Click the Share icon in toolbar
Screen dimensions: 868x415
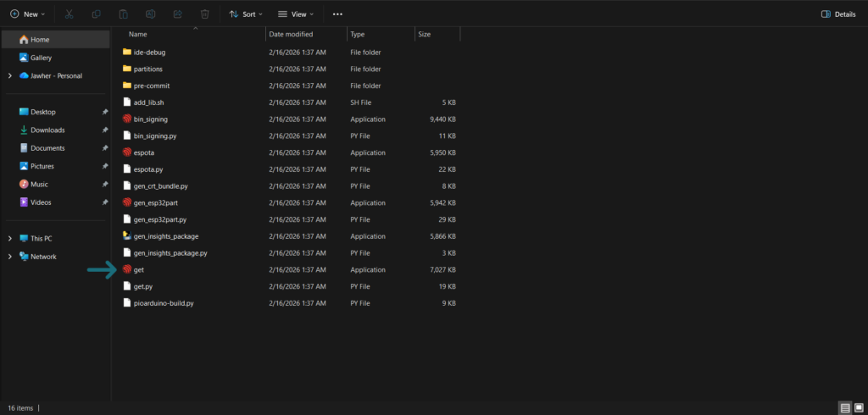(177, 14)
